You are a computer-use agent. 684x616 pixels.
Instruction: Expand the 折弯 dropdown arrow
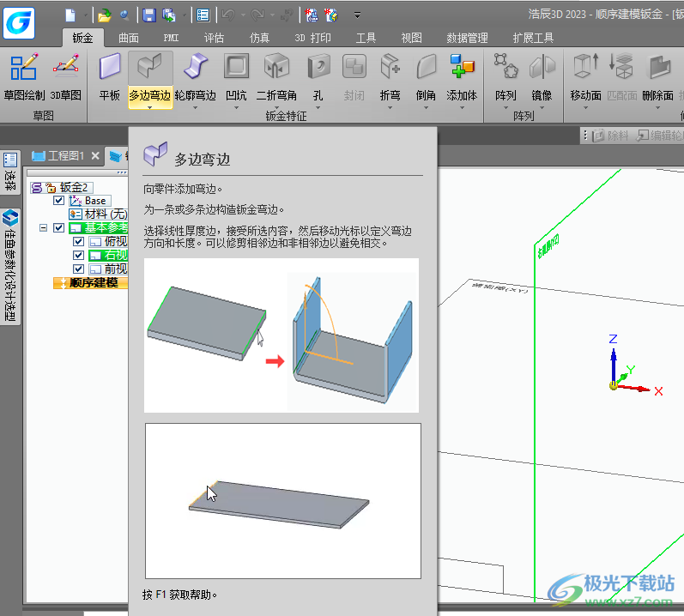390,106
